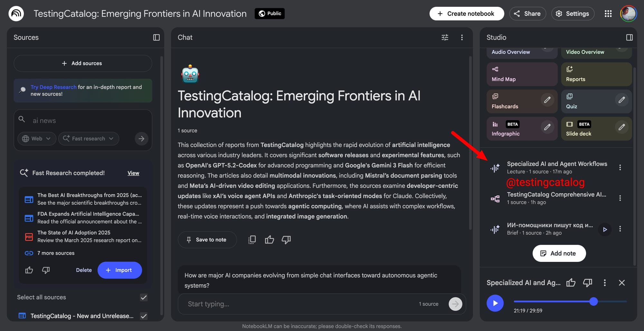Play the Russian Brief audio overview
This screenshot has height=331, width=644.
pos(605,229)
